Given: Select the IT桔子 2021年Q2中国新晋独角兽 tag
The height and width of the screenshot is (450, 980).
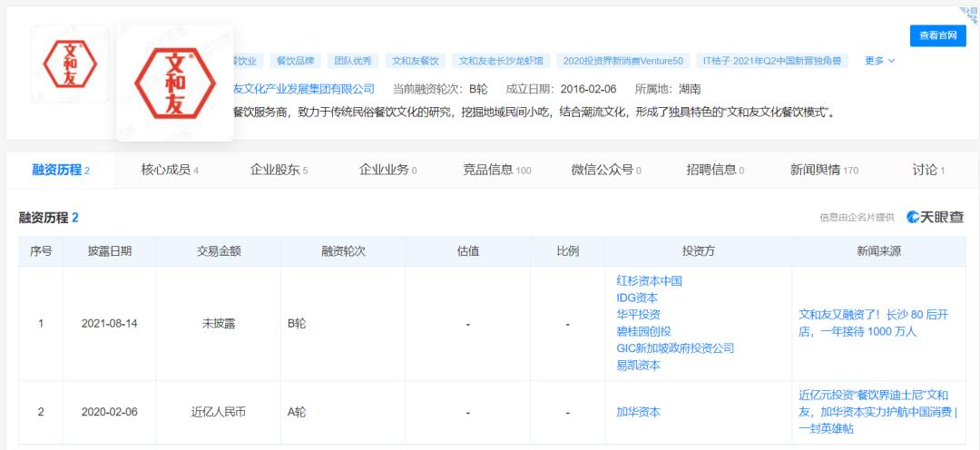Looking at the screenshot, I should (x=772, y=61).
